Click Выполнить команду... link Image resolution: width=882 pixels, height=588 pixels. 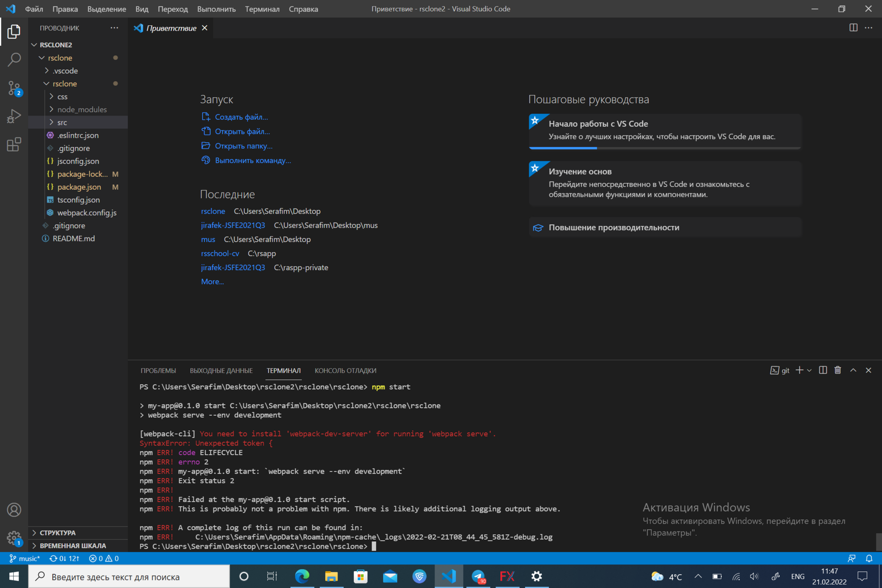(x=253, y=160)
